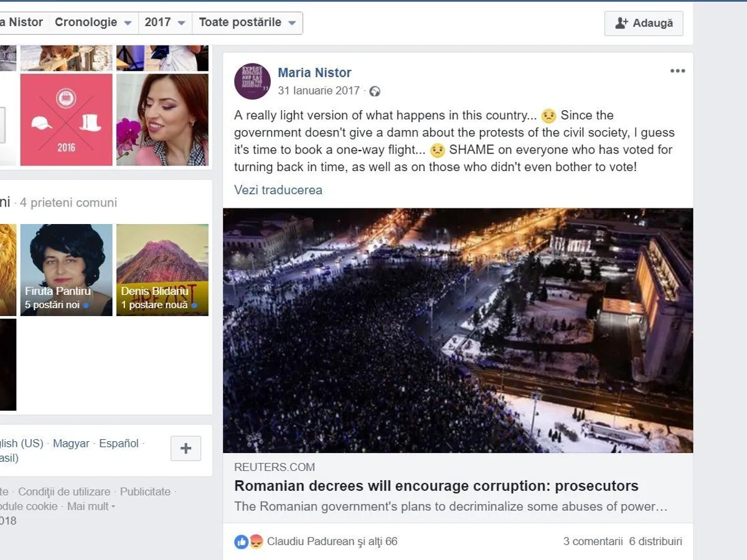Click Vezi traducerea link

point(278,190)
